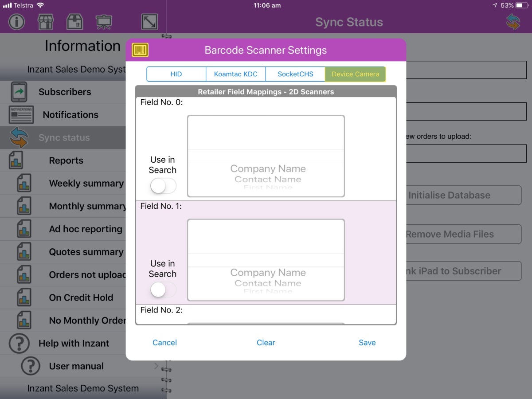Open Monthly summary report
The height and width of the screenshot is (399, 532).
pyautogui.click(x=87, y=206)
